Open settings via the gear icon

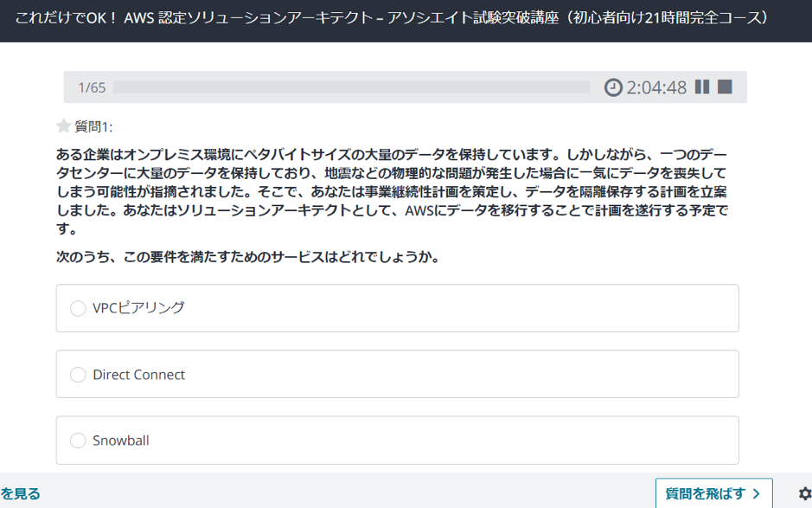(x=804, y=493)
